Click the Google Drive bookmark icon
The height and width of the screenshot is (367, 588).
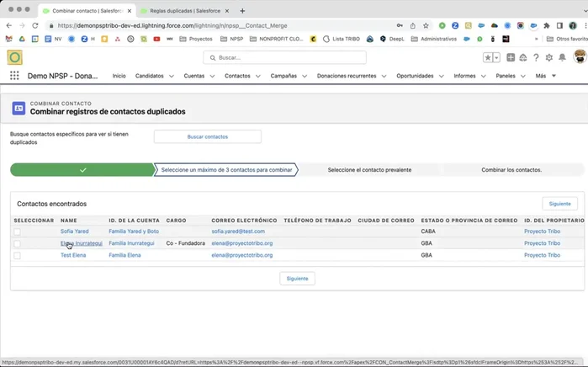[x=22, y=39]
